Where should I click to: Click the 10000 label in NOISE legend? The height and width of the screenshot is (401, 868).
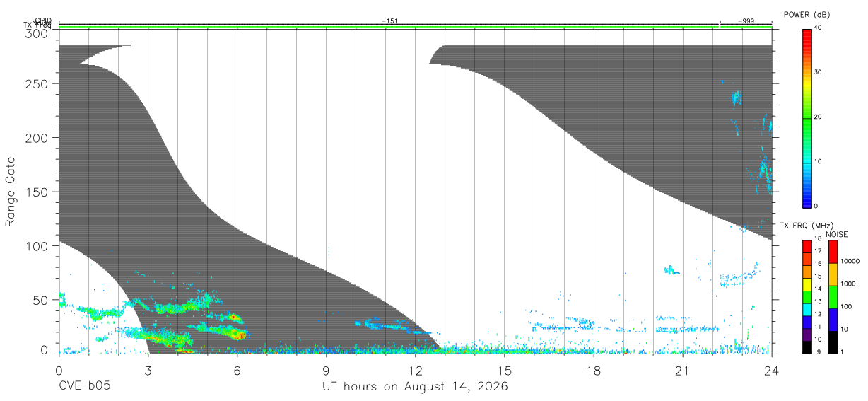(x=849, y=261)
